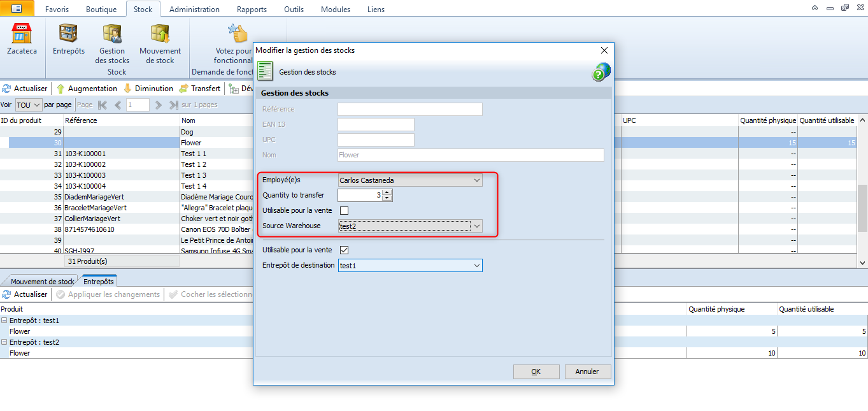Switch to the Administration ribbon tab
This screenshot has width=868, height=411.
point(194,10)
